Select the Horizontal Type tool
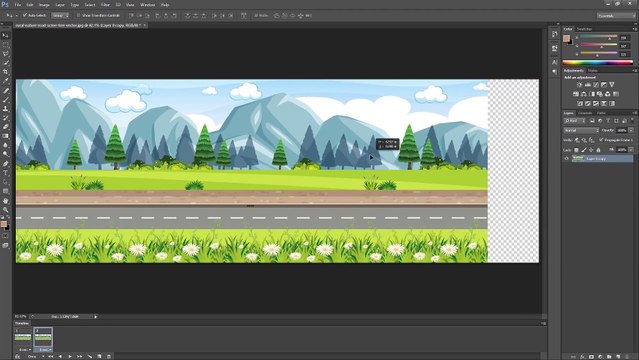The width and height of the screenshot is (639, 360). coord(5,173)
